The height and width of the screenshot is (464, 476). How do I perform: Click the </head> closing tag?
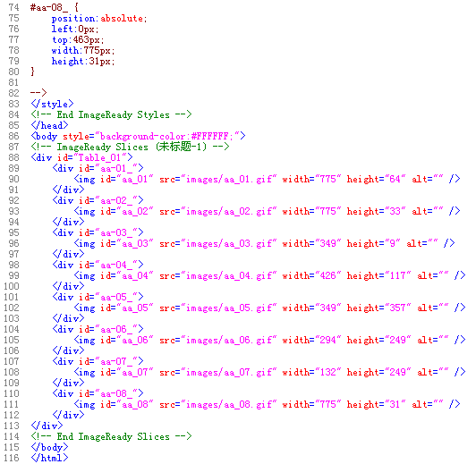(49, 125)
